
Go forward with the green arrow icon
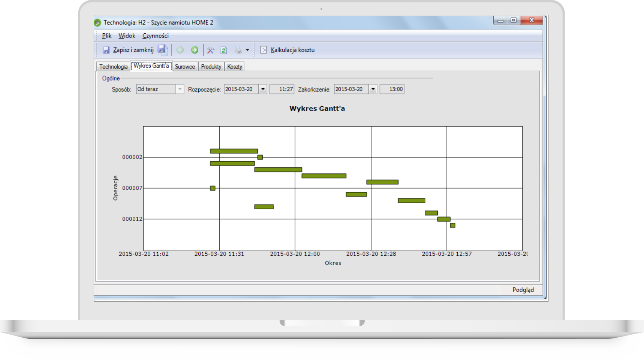195,50
